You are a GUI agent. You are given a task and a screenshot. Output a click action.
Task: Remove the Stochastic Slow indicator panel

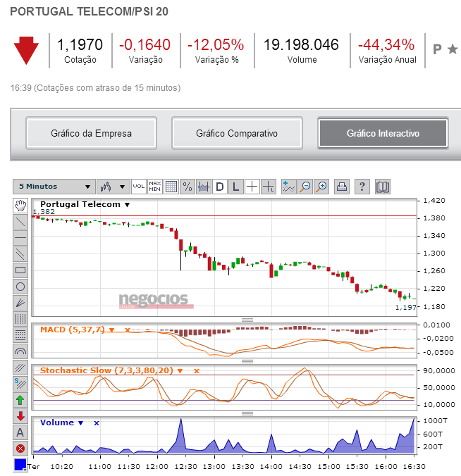pos(197,371)
